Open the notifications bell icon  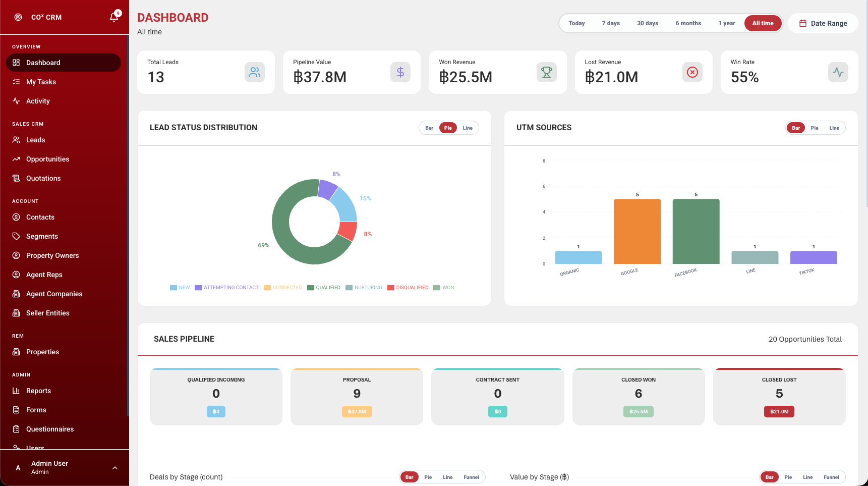[114, 17]
